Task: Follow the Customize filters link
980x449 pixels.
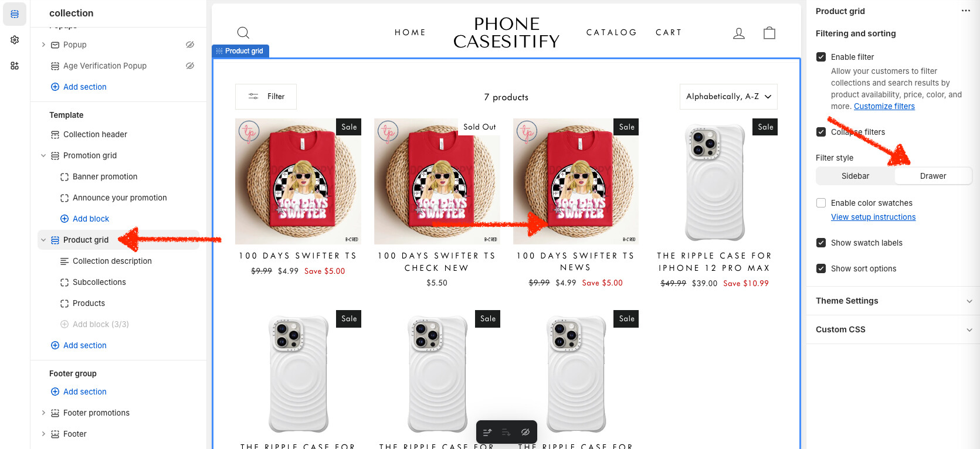Action: (x=884, y=106)
